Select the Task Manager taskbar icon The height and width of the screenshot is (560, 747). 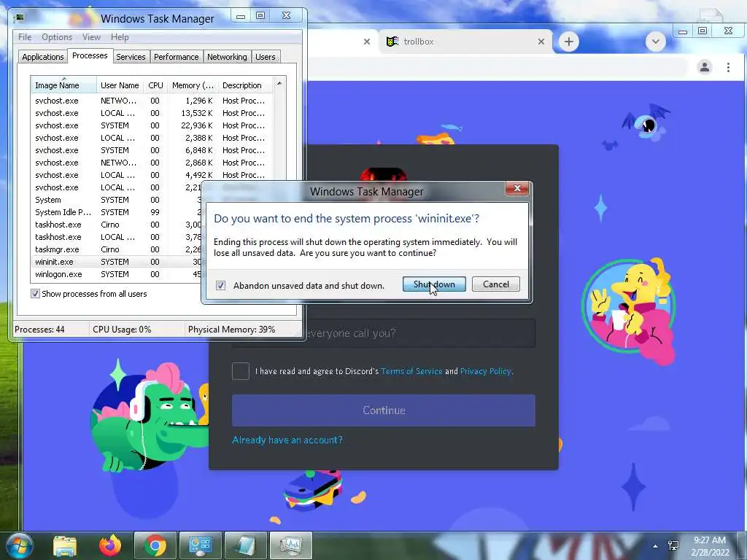[290, 545]
